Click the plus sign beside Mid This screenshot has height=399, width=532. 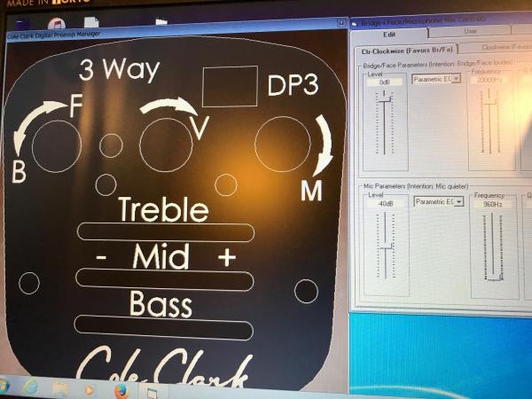click(x=227, y=257)
